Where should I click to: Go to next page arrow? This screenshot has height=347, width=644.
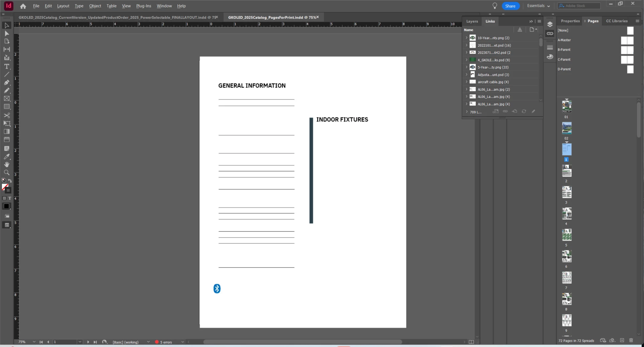click(x=88, y=342)
